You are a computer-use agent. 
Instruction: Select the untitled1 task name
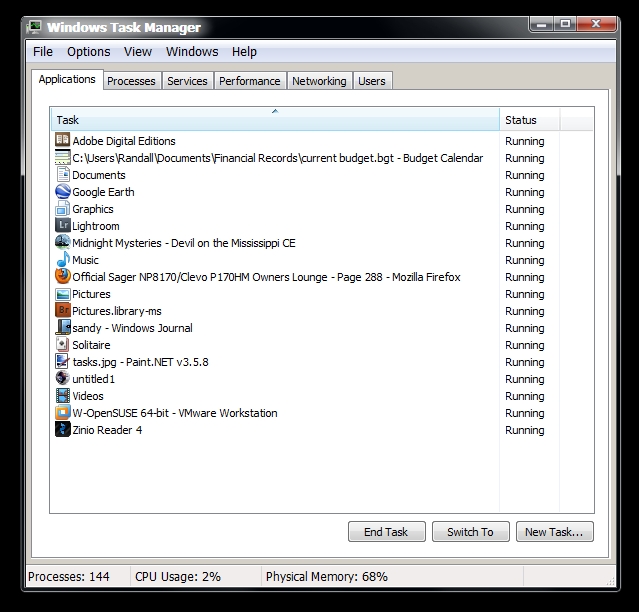pos(94,379)
